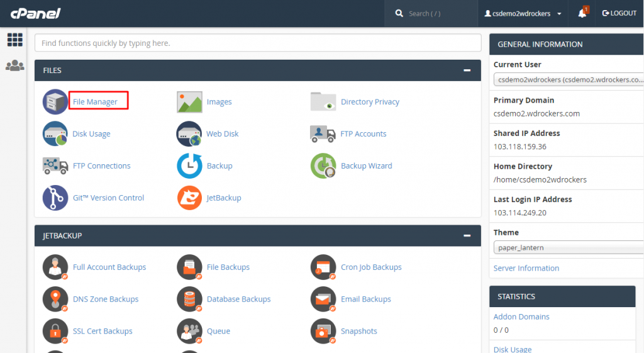Open the User Manager people icon
This screenshot has width=644, height=353.
(15, 65)
